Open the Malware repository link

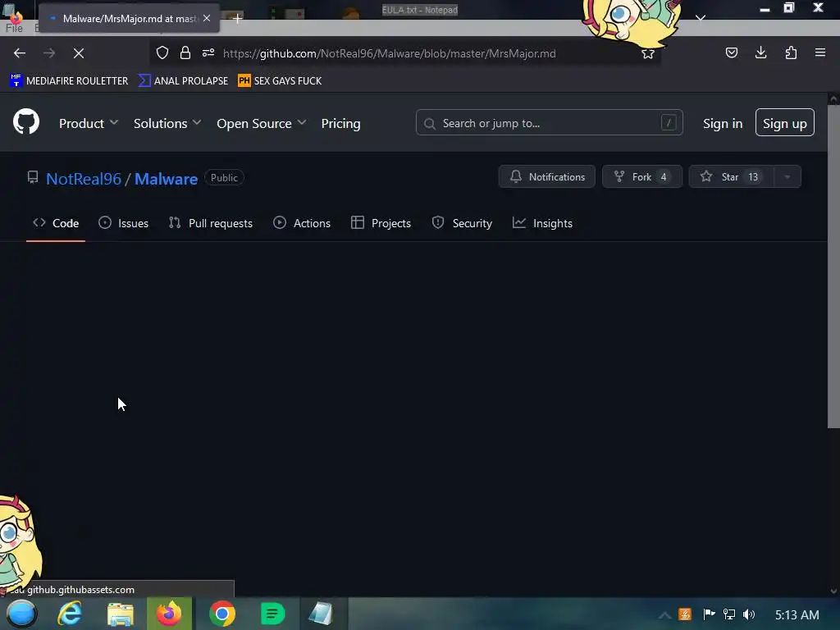tap(166, 178)
